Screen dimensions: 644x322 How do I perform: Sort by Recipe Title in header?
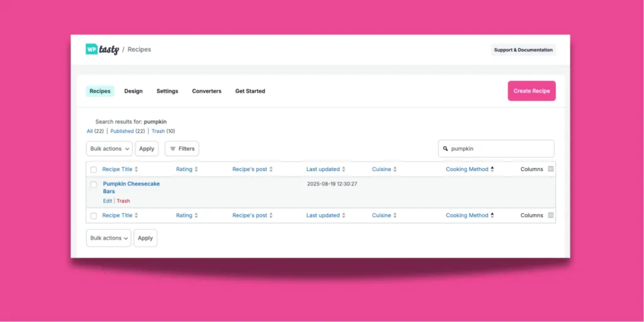118,169
